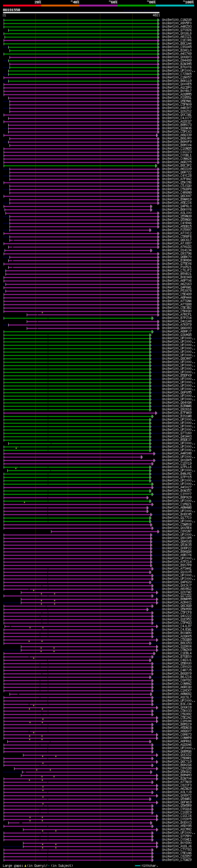Click the label UniRef100_Q8CHH7
This screenshot has height=868, width=197.
(176, 358)
